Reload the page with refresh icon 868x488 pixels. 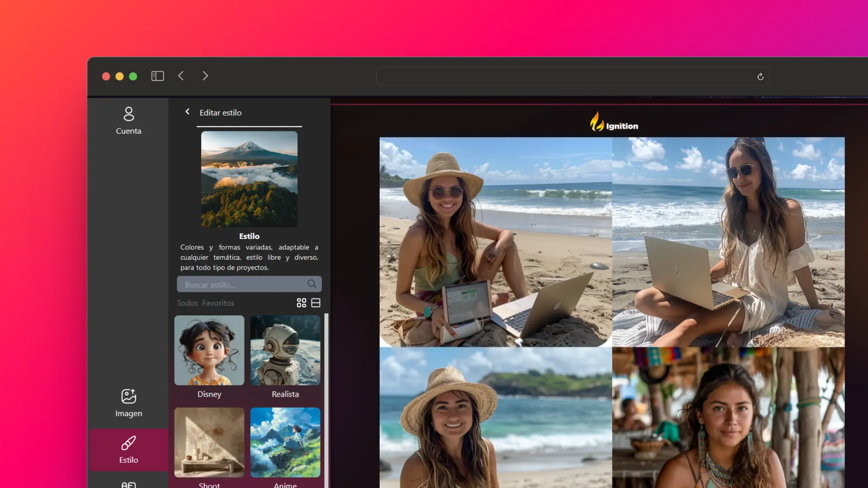tap(760, 77)
